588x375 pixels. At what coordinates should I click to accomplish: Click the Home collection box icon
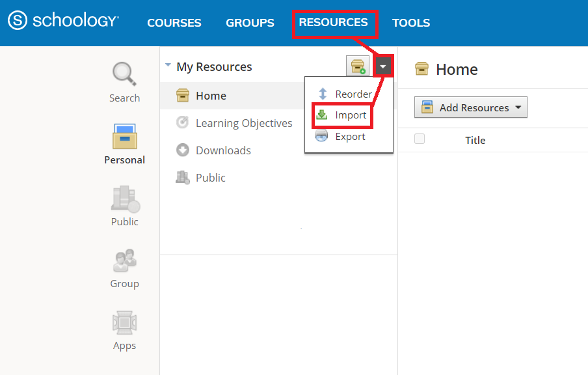point(183,95)
